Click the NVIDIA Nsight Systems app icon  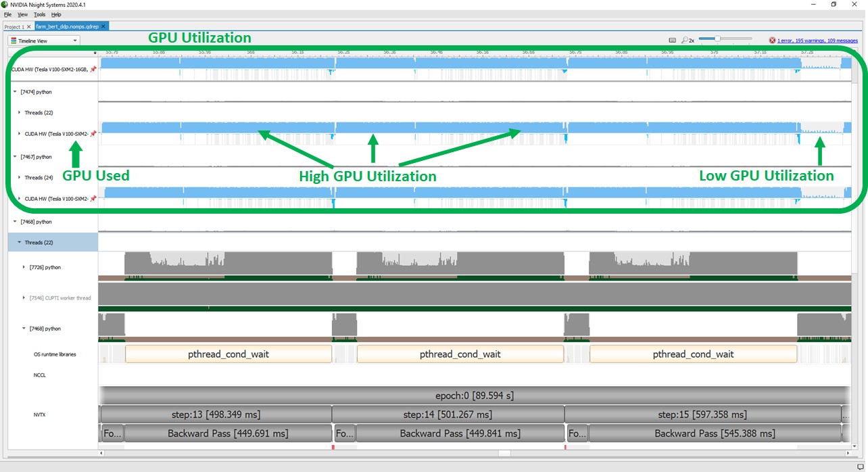[x=5, y=4]
